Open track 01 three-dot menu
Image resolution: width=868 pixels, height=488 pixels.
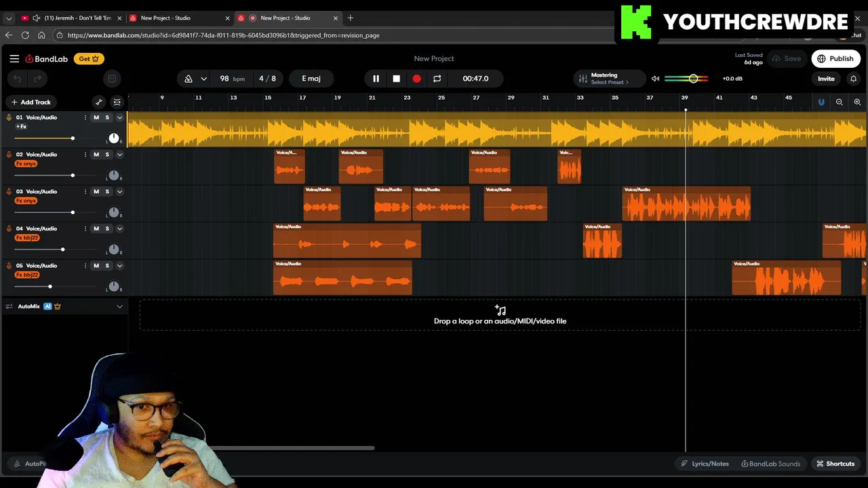tap(85, 118)
